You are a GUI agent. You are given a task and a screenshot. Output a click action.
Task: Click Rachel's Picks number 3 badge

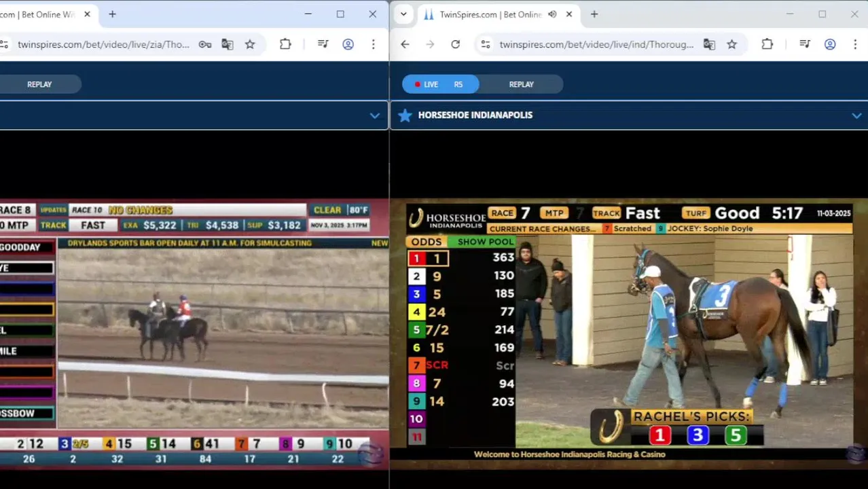[x=698, y=435]
